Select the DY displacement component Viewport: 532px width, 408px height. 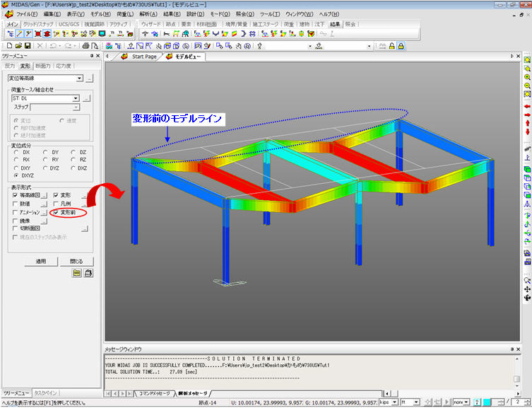pyautogui.click(x=52, y=152)
